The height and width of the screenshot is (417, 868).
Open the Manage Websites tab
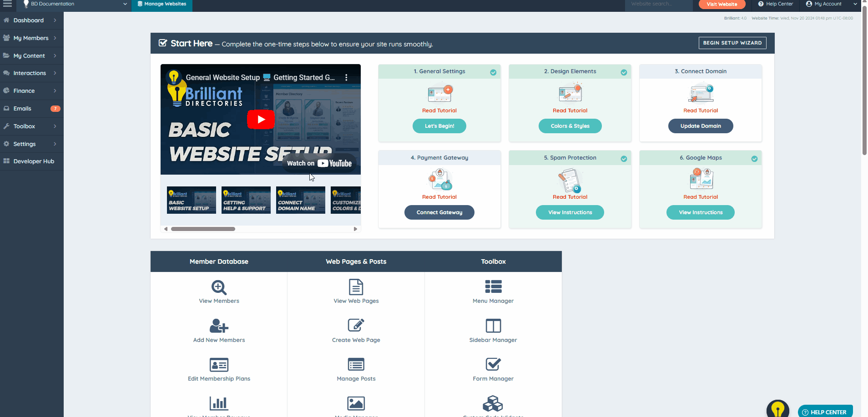click(x=161, y=4)
